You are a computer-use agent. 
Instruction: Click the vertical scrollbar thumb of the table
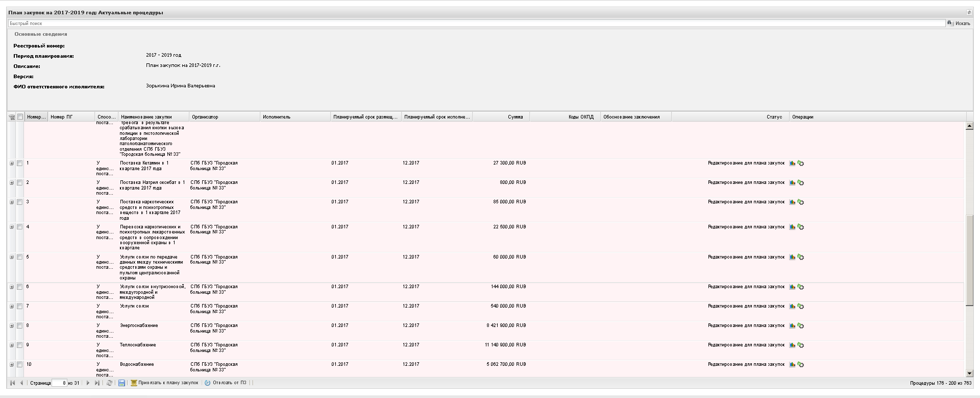pyautogui.click(x=969, y=261)
